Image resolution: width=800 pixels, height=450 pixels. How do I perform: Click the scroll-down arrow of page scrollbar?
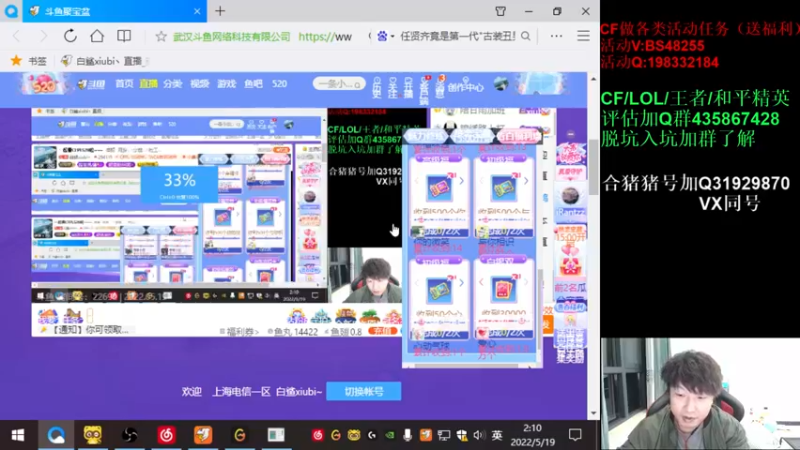click(x=593, y=413)
